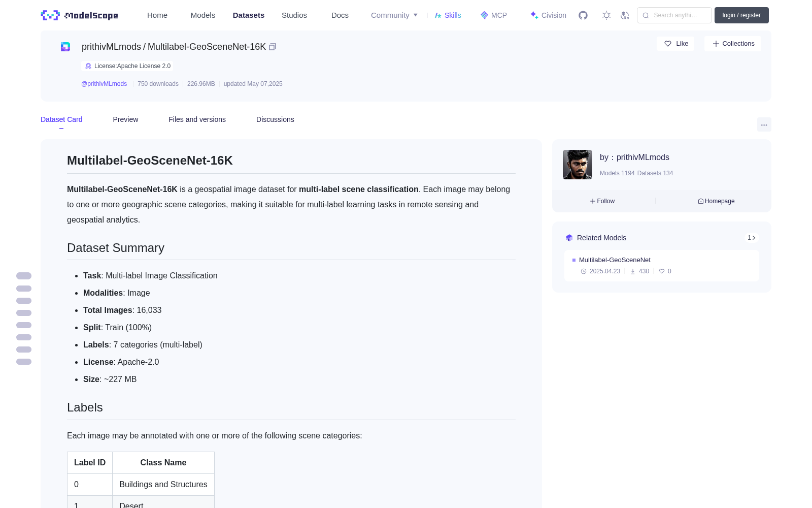This screenshot has width=812, height=508.
Task: Toggle light/dark theme sun icon
Action: pyautogui.click(x=606, y=15)
